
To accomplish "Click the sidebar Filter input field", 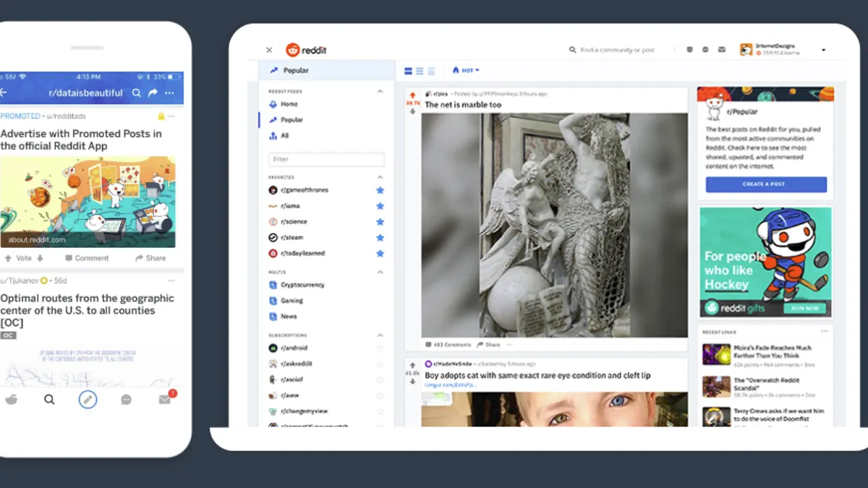I will pyautogui.click(x=327, y=159).
